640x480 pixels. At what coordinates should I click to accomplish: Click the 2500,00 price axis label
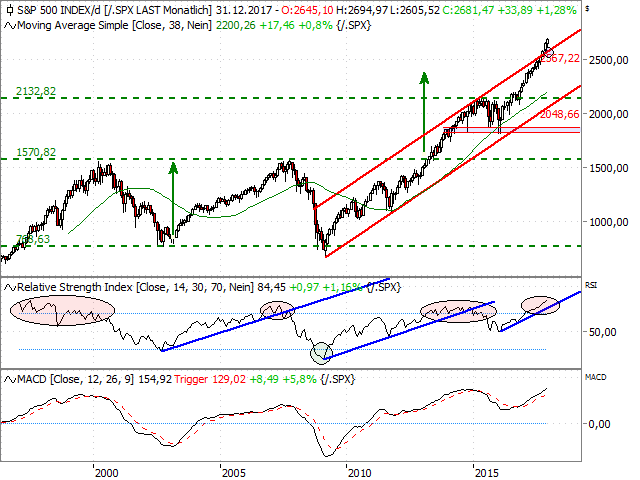click(609, 60)
